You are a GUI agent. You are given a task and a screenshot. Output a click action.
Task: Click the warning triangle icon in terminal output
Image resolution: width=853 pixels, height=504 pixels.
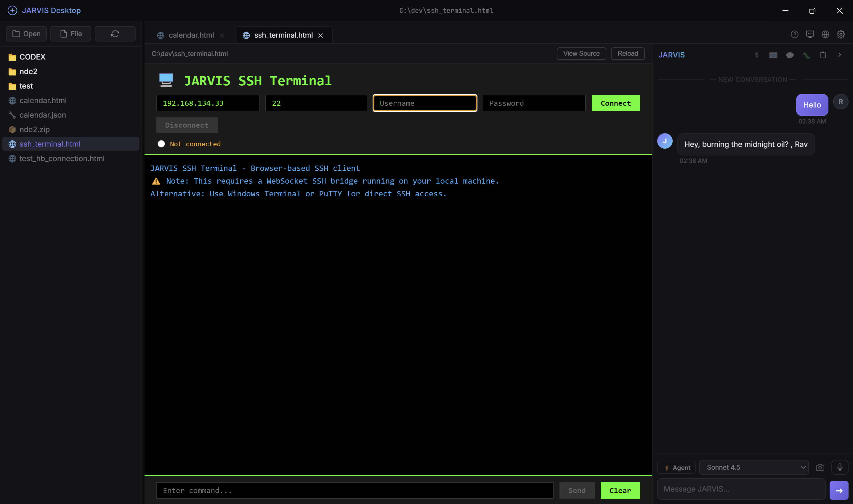[156, 181]
